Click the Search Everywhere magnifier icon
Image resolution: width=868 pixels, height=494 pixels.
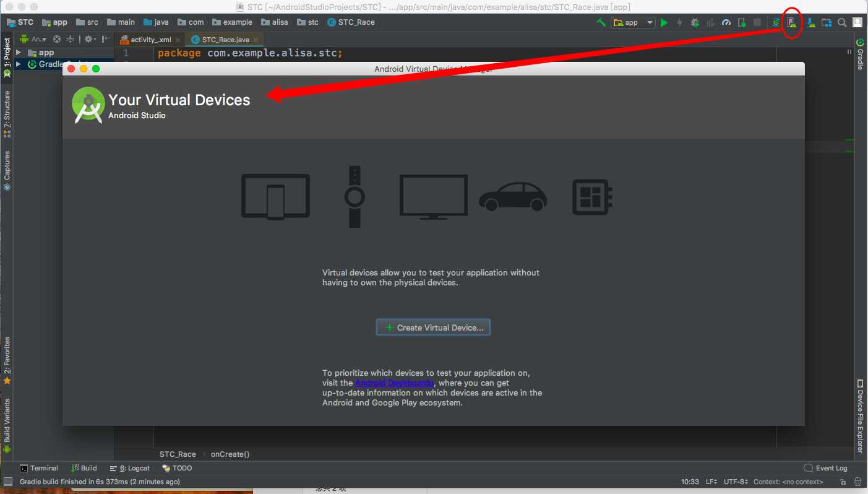pos(842,22)
